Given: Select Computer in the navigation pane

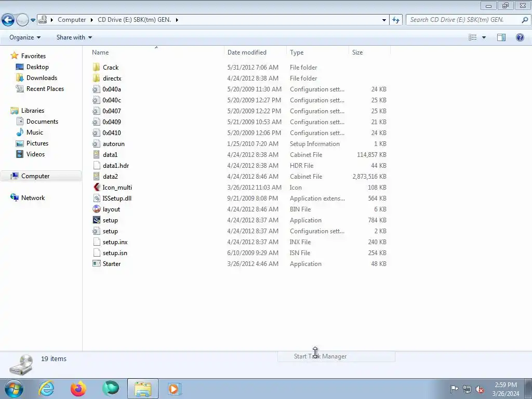Looking at the screenshot, I should [35, 176].
